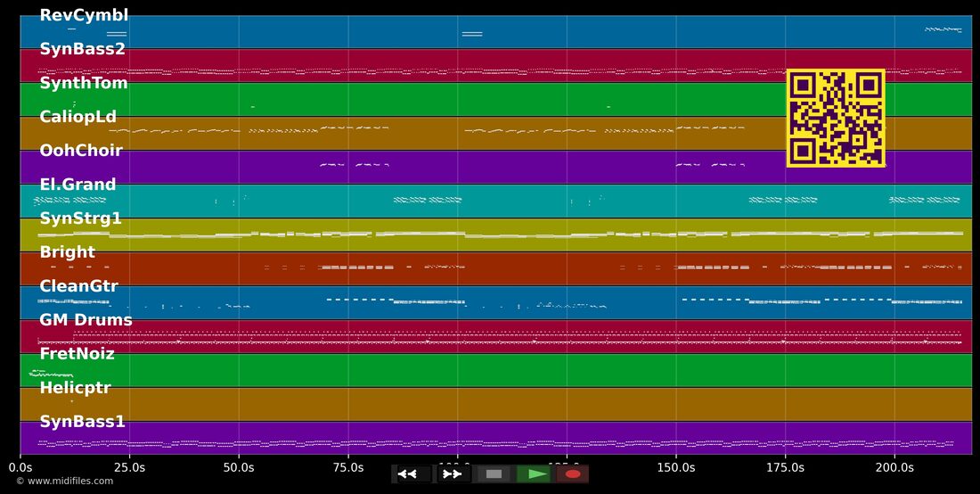Click the 150.0s time axis label
980x494 pixels.
click(x=675, y=468)
